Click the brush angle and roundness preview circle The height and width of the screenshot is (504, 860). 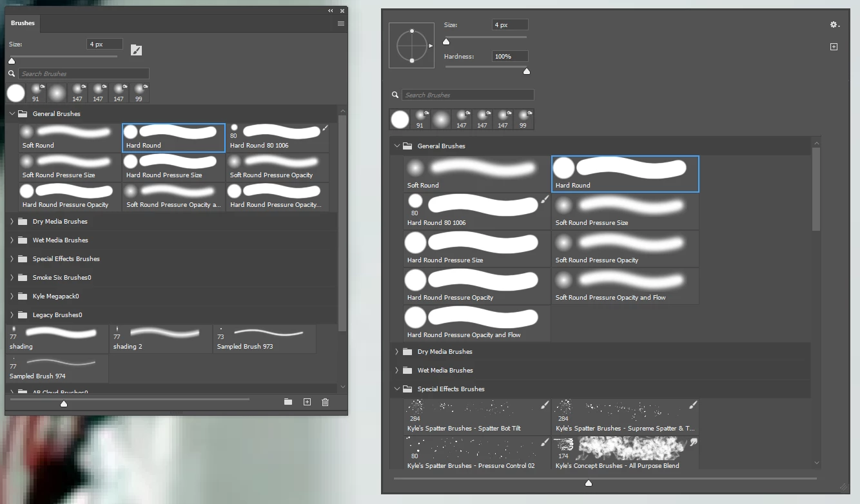point(411,46)
